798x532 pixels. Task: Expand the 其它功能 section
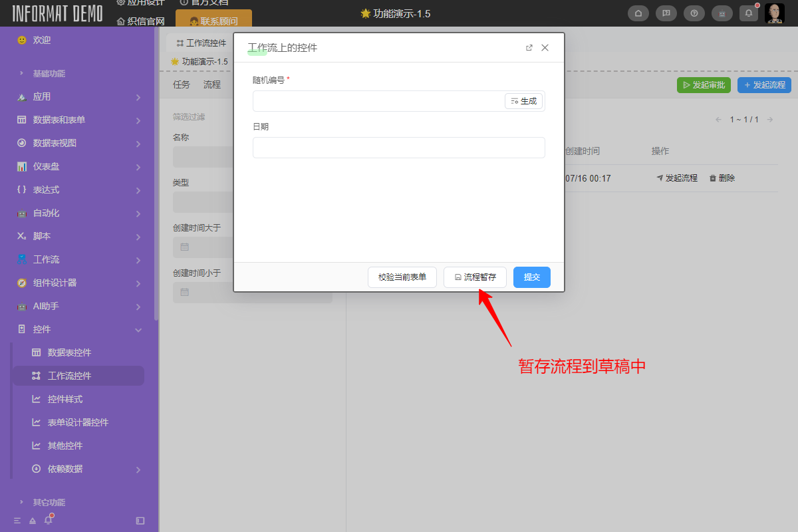pos(48,502)
